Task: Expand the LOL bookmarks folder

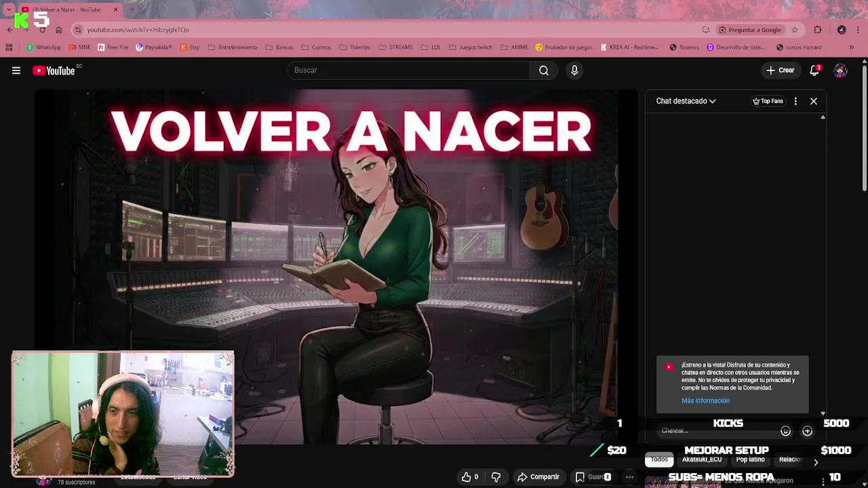Action: point(430,47)
